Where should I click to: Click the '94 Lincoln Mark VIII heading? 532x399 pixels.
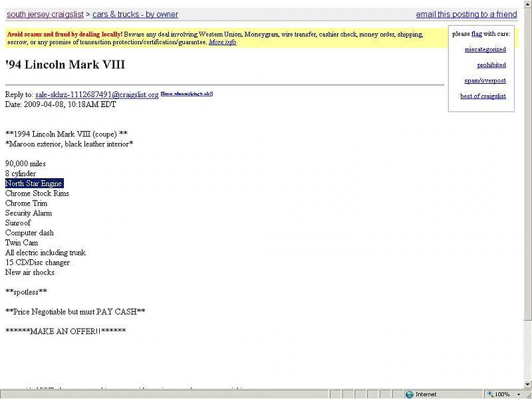coord(65,65)
